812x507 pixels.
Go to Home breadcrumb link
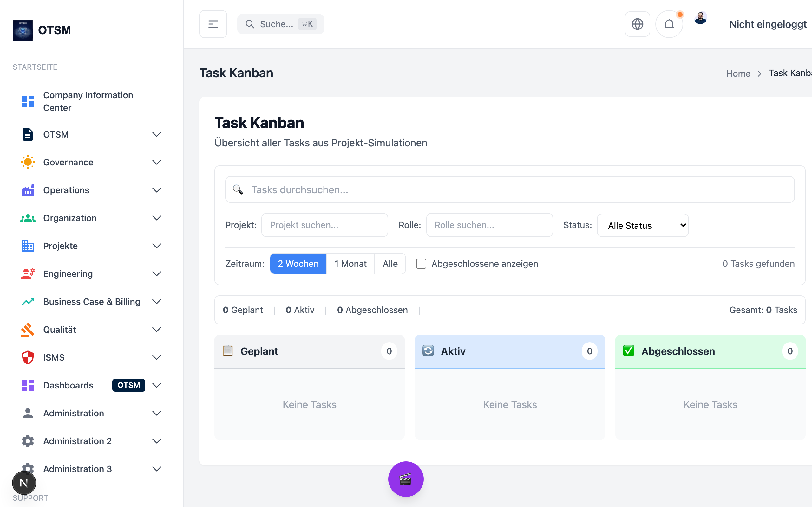coord(738,74)
